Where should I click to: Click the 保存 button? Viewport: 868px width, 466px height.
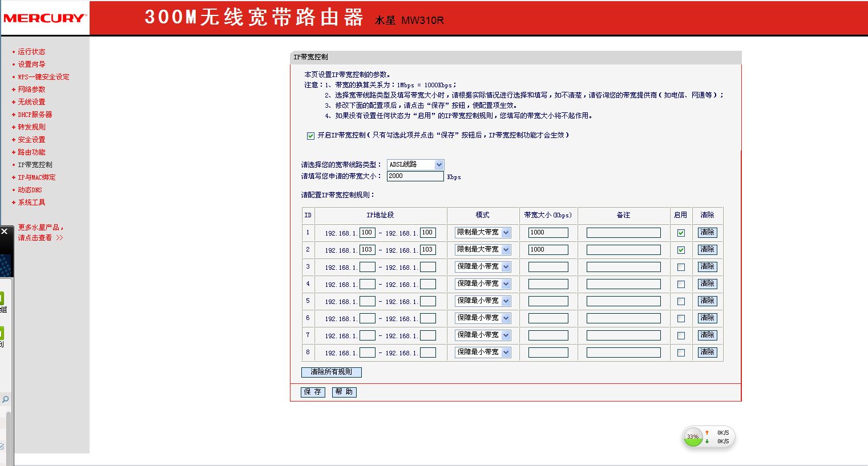point(313,392)
